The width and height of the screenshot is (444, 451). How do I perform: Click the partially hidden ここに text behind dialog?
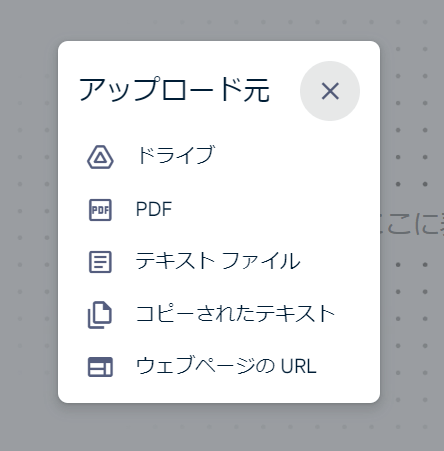413,224
